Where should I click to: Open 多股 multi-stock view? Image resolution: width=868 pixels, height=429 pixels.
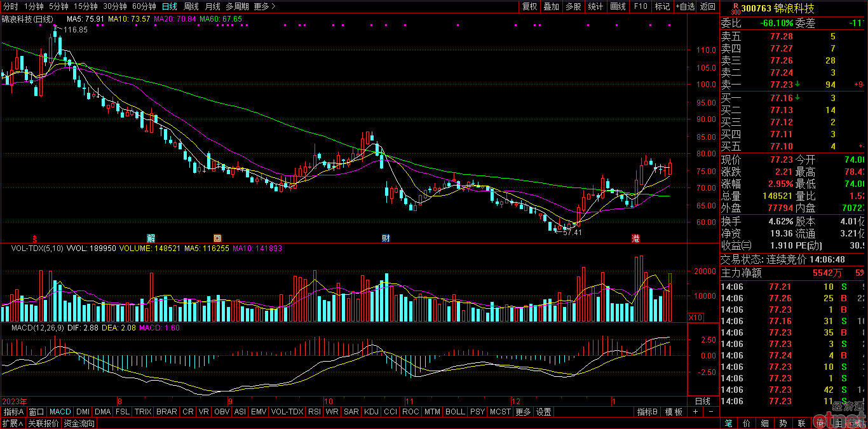pyautogui.click(x=573, y=6)
